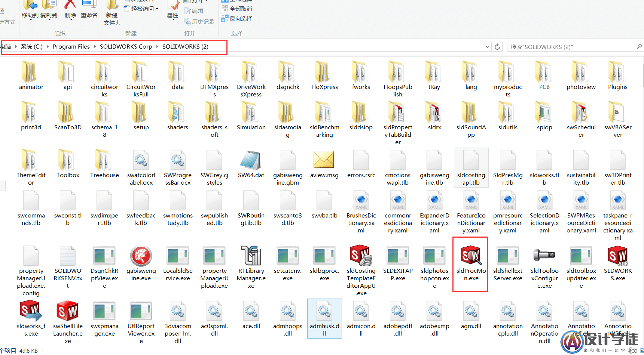Select the Treehouse folder
Image resolution: width=644 pixels, height=355 pixels.
tap(104, 164)
